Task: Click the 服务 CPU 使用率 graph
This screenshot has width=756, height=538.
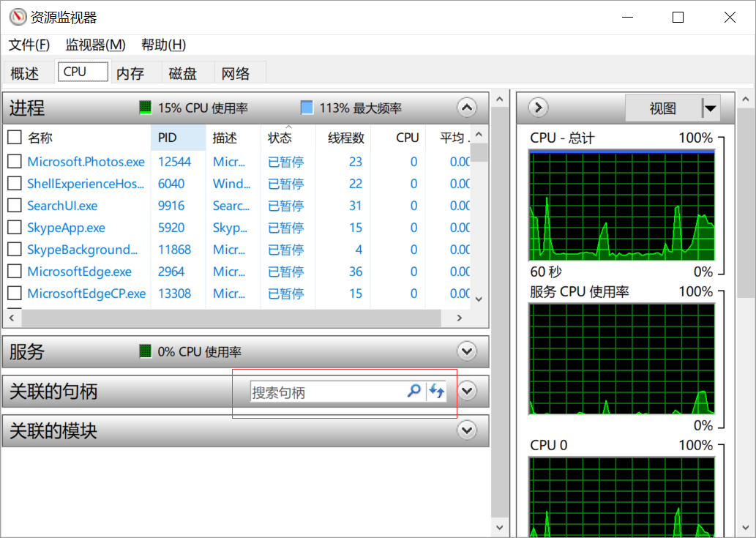Action: point(622,359)
